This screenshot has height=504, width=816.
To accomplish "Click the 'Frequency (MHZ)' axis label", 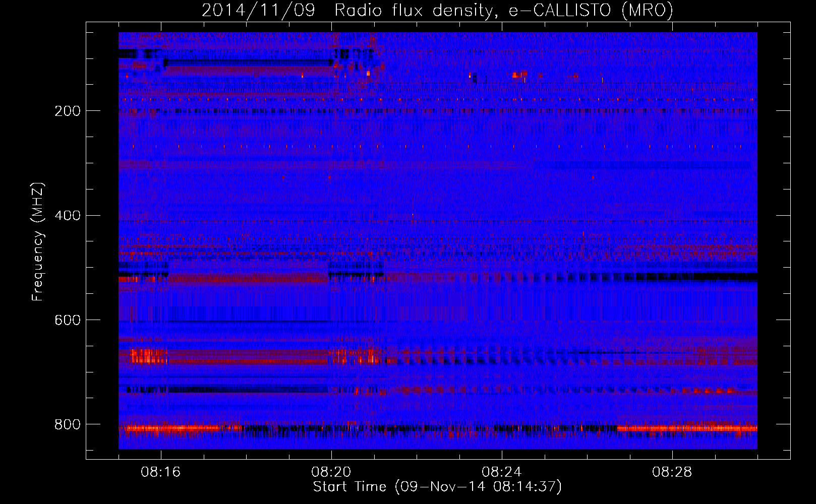I will point(38,242).
